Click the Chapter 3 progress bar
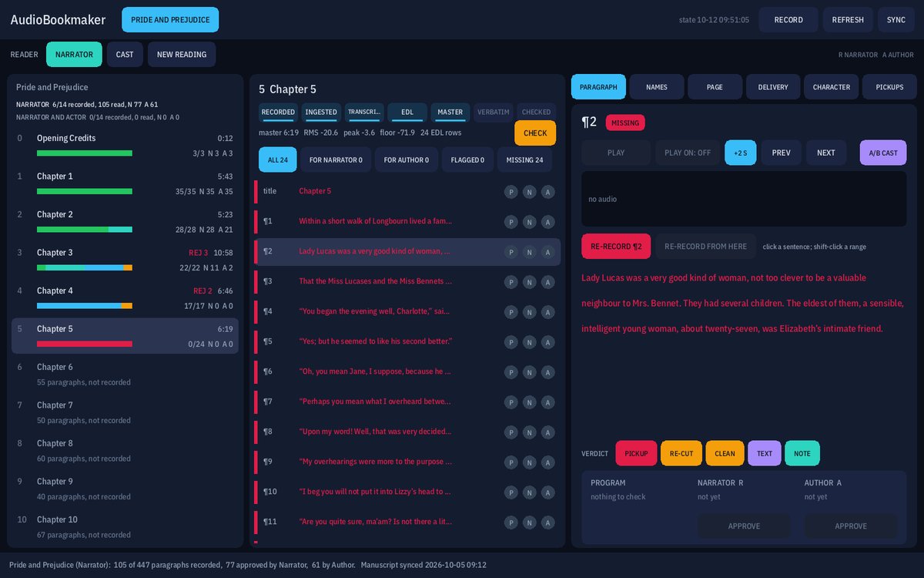The width and height of the screenshot is (924, 578). (x=85, y=267)
